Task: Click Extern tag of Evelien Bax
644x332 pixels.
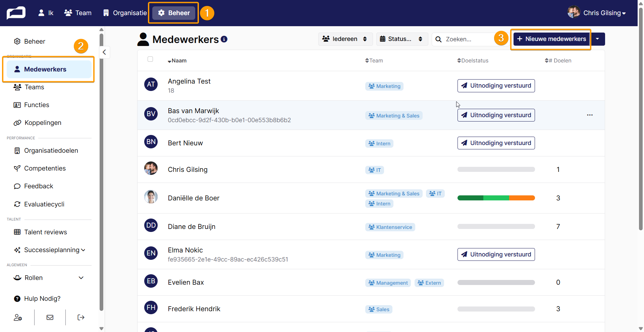Action: point(429,283)
